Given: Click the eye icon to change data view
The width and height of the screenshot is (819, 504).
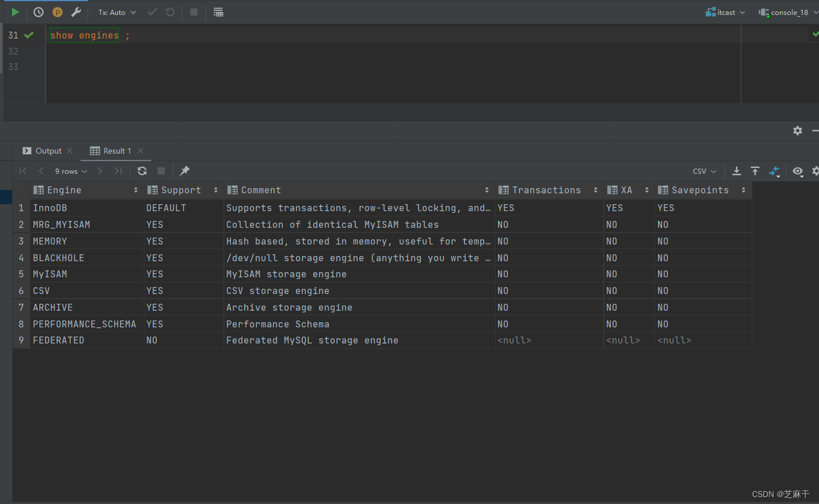Looking at the screenshot, I should pyautogui.click(x=798, y=171).
